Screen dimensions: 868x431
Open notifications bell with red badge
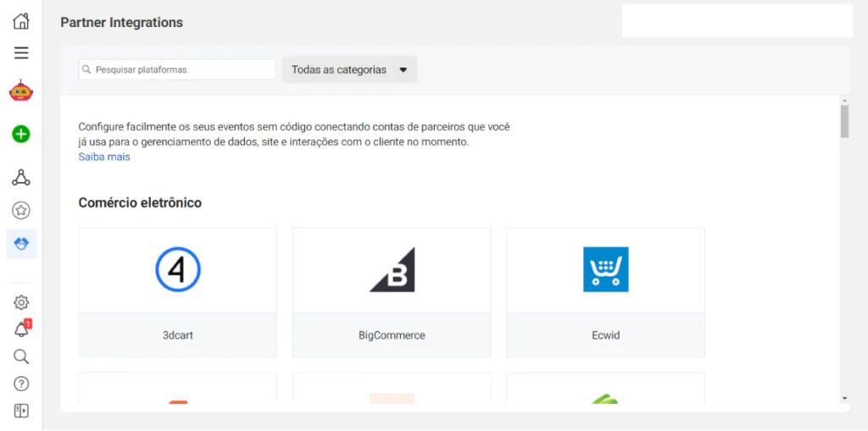pyautogui.click(x=21, y=329)
